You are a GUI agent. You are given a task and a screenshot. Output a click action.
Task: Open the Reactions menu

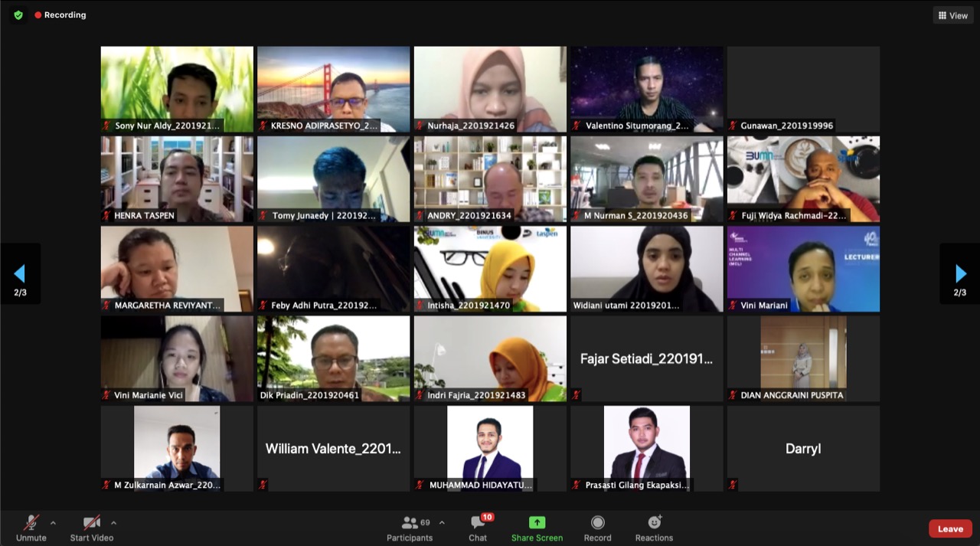(654, 523)
